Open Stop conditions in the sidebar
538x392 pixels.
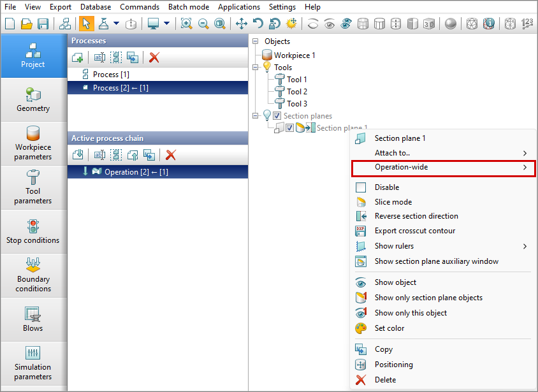(33, 231)
